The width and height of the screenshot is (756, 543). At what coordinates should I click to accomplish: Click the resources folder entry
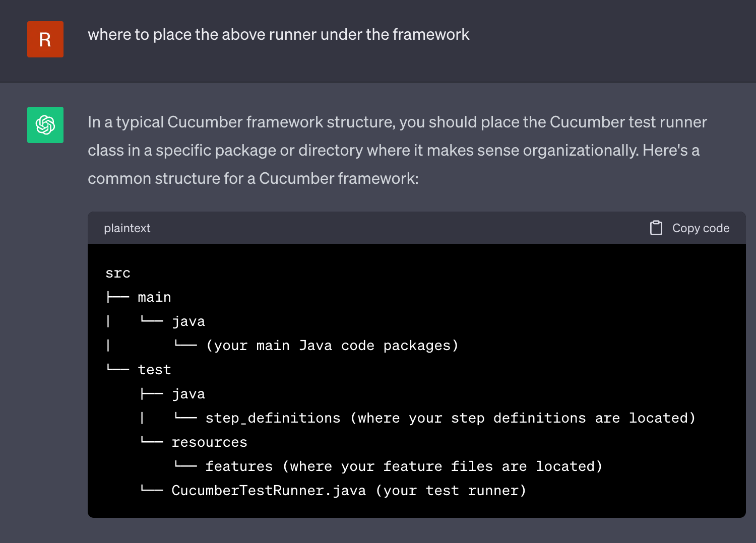(x=209, y=442)
